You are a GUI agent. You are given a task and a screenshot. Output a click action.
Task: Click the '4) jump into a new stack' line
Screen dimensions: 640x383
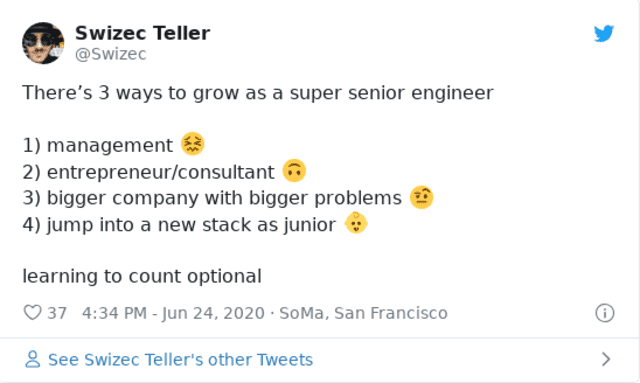pos(179,225)
